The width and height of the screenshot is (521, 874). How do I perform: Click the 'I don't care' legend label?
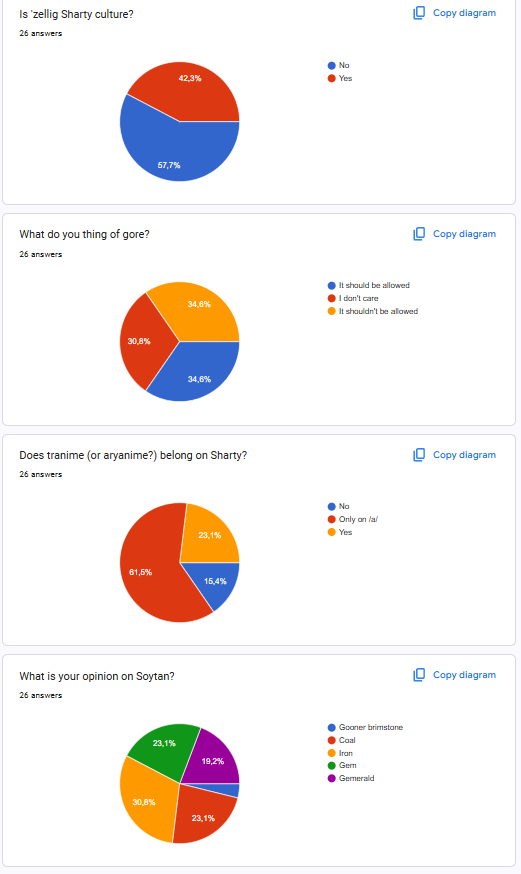[x=358, y=298]
